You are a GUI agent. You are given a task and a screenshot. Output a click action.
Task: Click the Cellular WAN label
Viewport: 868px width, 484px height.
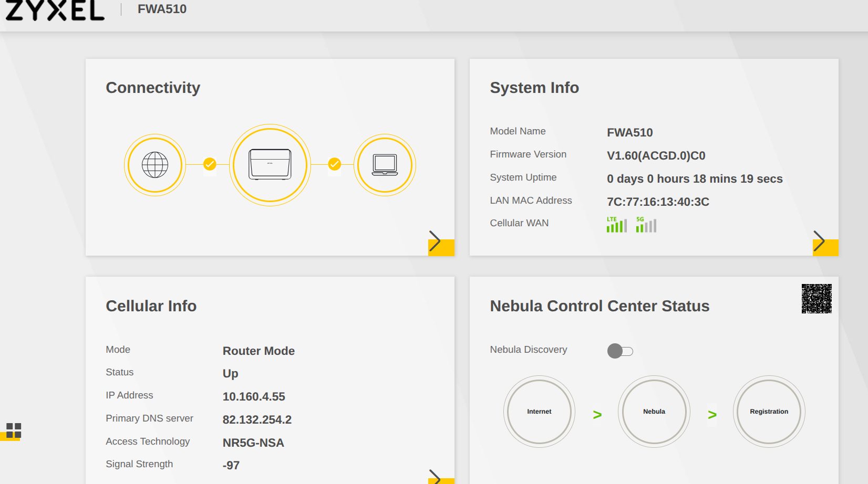click(519, 223)
